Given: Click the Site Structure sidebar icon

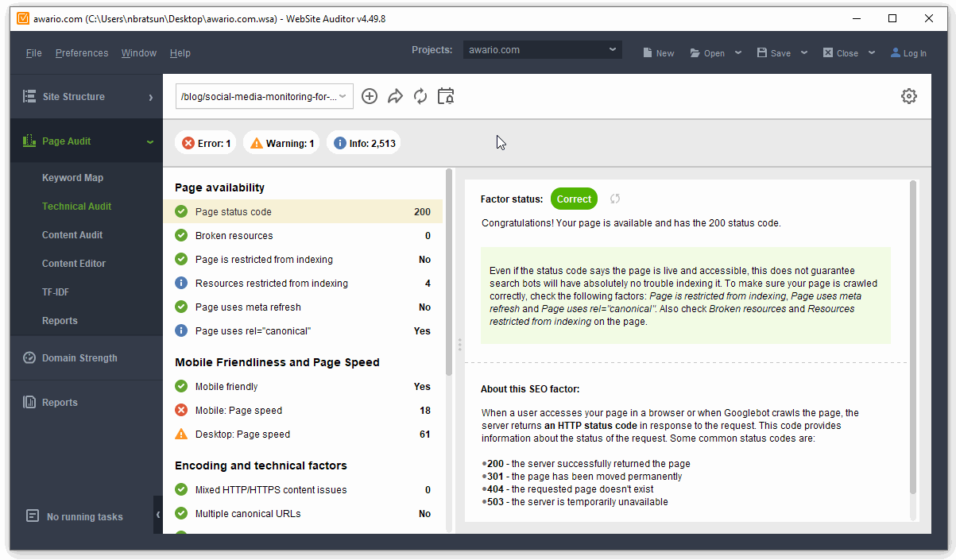Looking at the screenshot, I should tap(29, 96).
